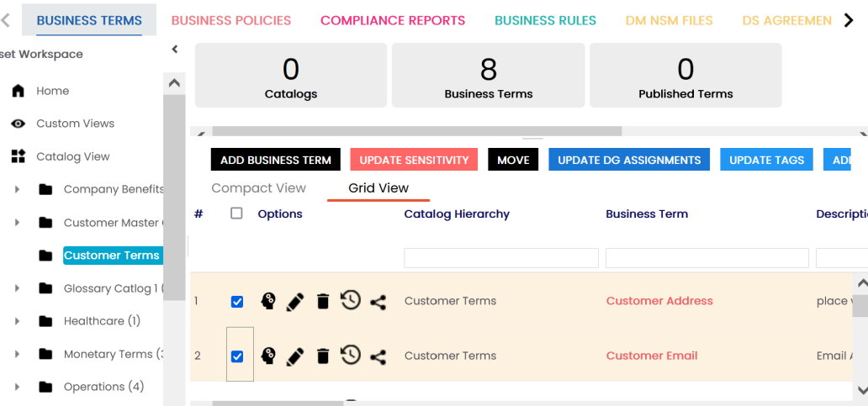The image size is (868, 406).
Task: Click the Update Sensitivity button
Action: [414, 160]
